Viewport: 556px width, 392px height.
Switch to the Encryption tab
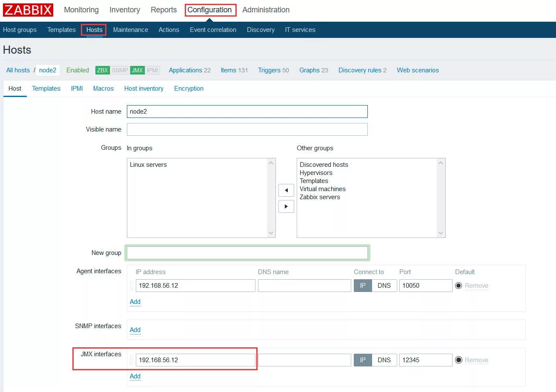click(189, 89)
